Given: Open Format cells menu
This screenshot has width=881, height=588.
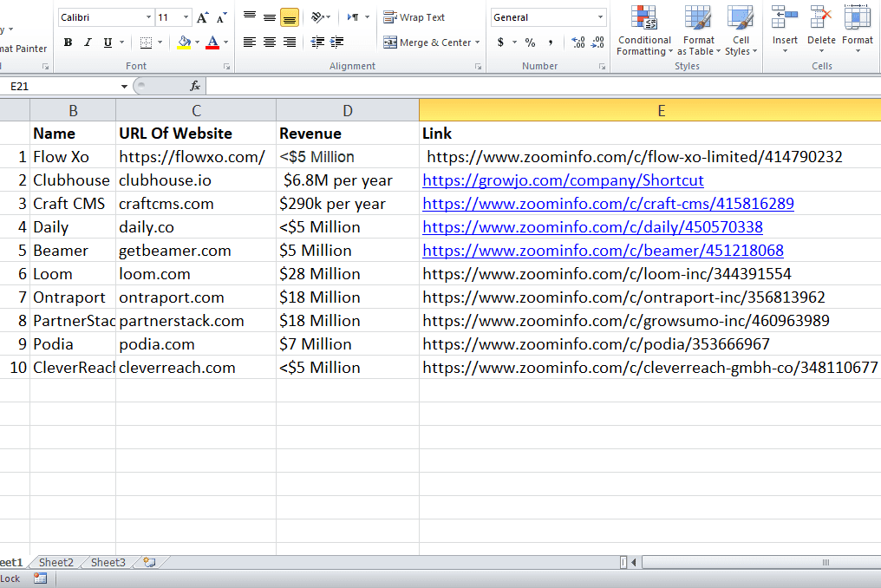Looking at the screenshot, I should [x=858, y=29].
